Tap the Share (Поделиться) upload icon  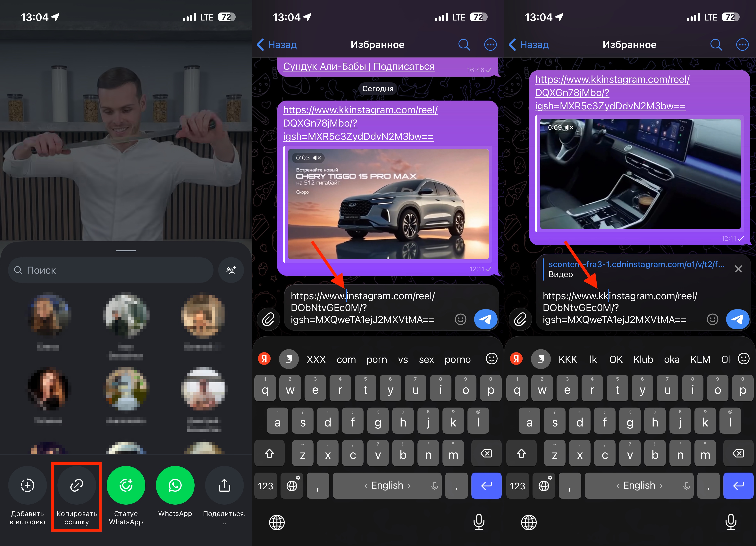coord(224,485)
